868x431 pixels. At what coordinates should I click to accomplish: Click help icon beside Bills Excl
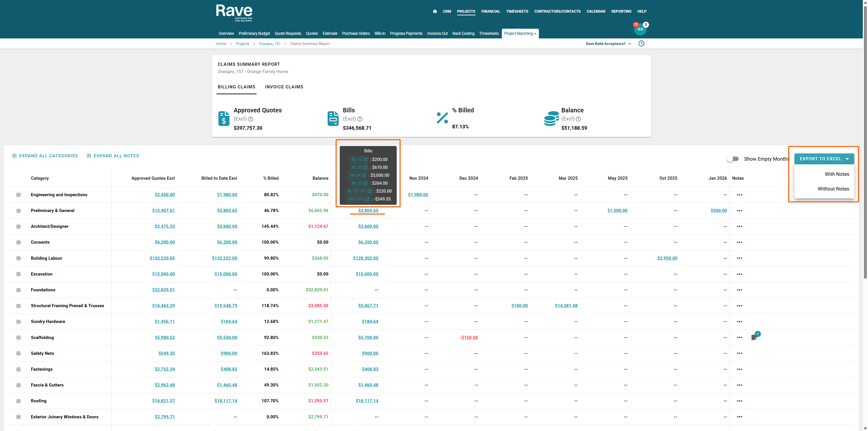(x=360, y=119)
